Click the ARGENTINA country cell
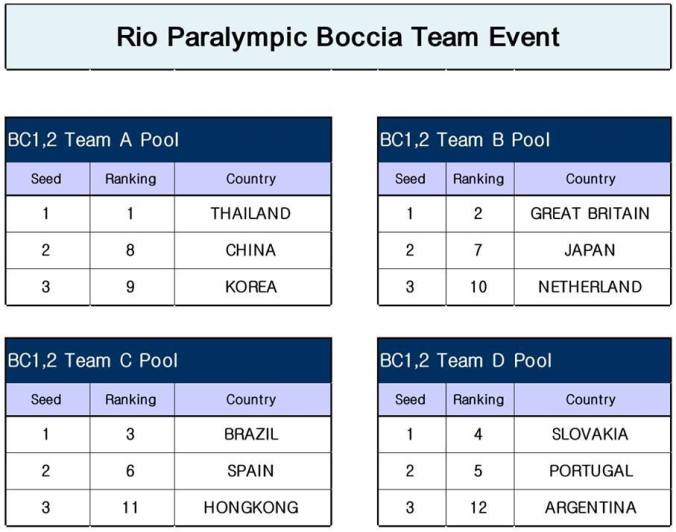This screenshot has height=532, width=676. 590,508
